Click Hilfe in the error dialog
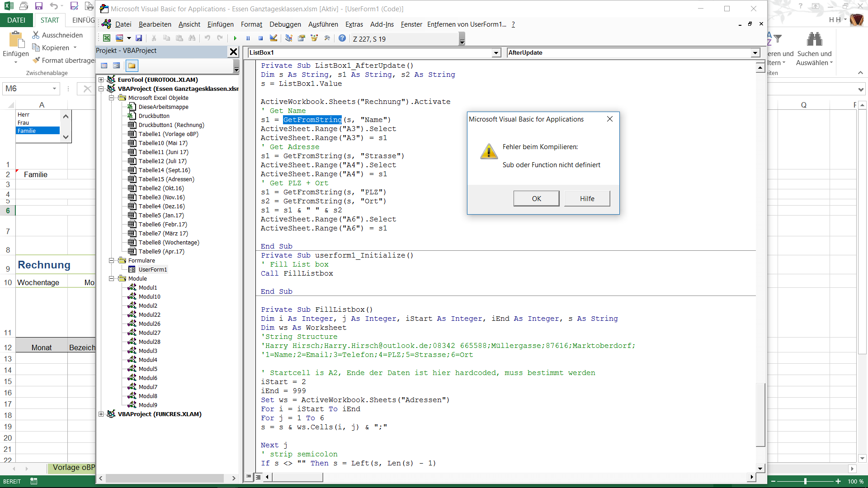868x488 pixels. 587,198
